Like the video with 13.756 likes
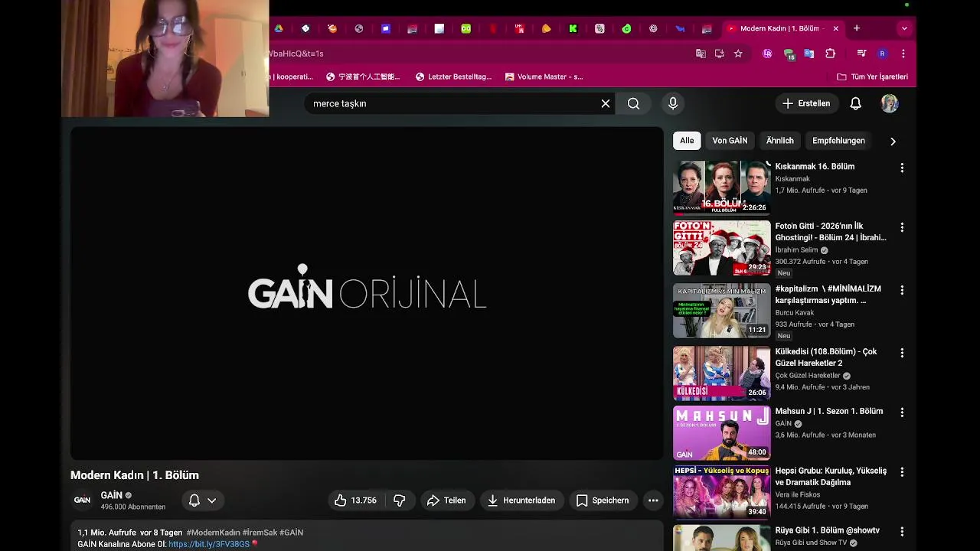980x551 pixels. click(x=356, y=500)
